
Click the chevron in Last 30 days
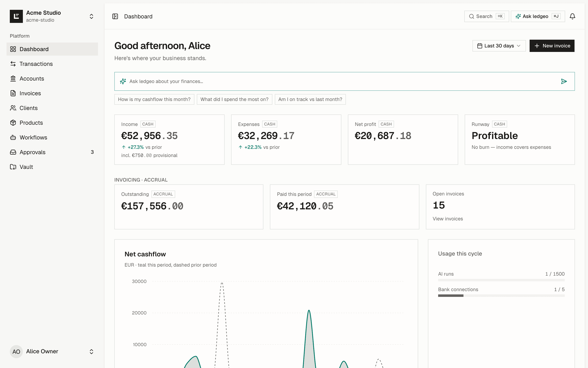[519, 46]
